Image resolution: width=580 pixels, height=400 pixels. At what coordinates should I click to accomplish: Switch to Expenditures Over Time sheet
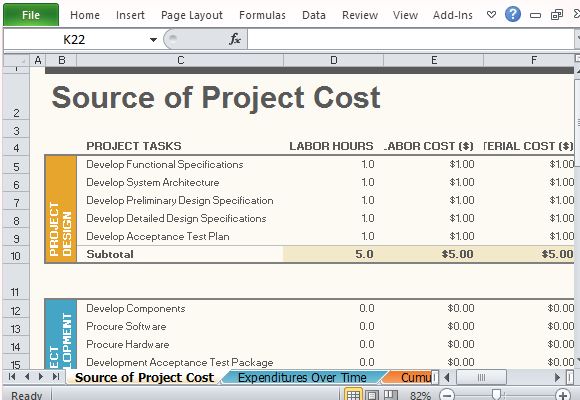click(302, 377)
